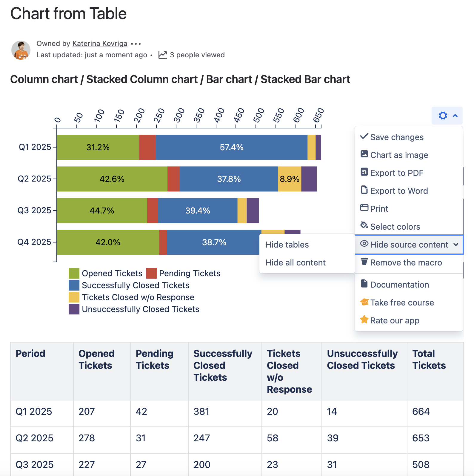Viewport: 474px width, 476px height.
Task: Select Hide all content in the submenu
Action: pos(295,263)
